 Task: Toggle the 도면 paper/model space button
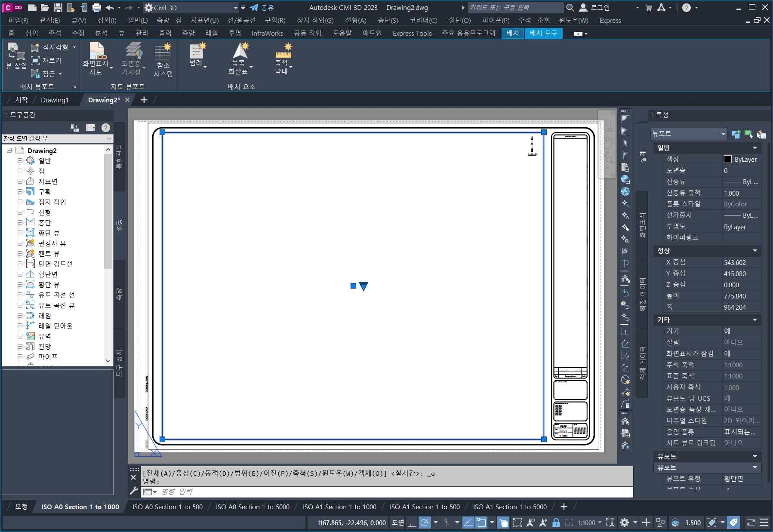click(398, 523)
